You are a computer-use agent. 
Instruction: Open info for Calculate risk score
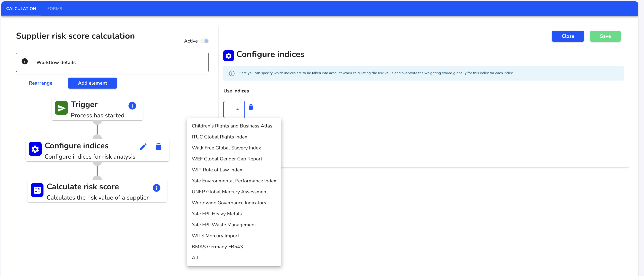157,188
